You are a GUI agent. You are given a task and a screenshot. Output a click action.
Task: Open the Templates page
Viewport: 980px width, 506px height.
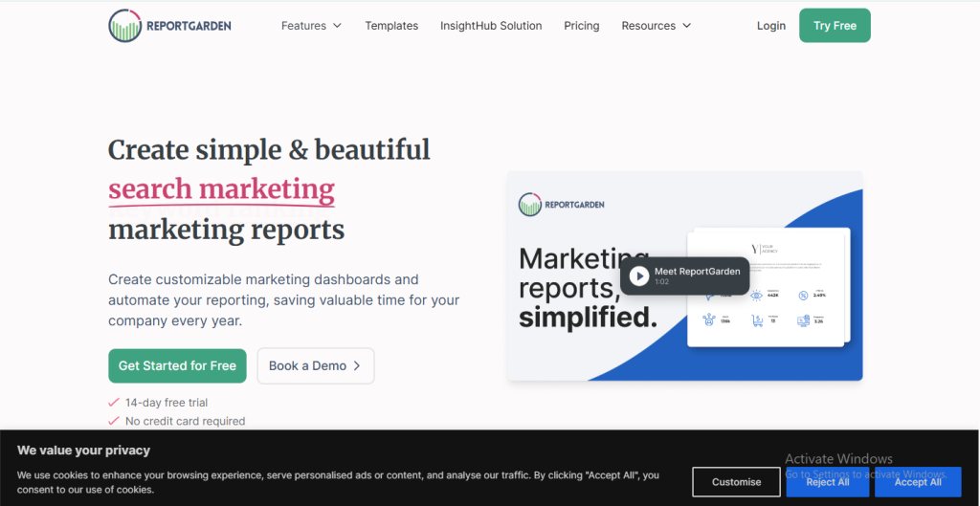click(391, 26)
